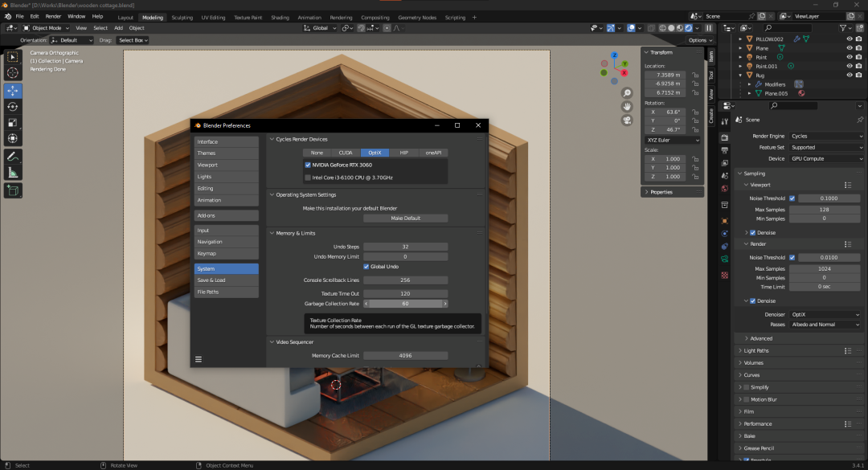Click the Garbage Collection Rate slider

click(x=405, y=304)
